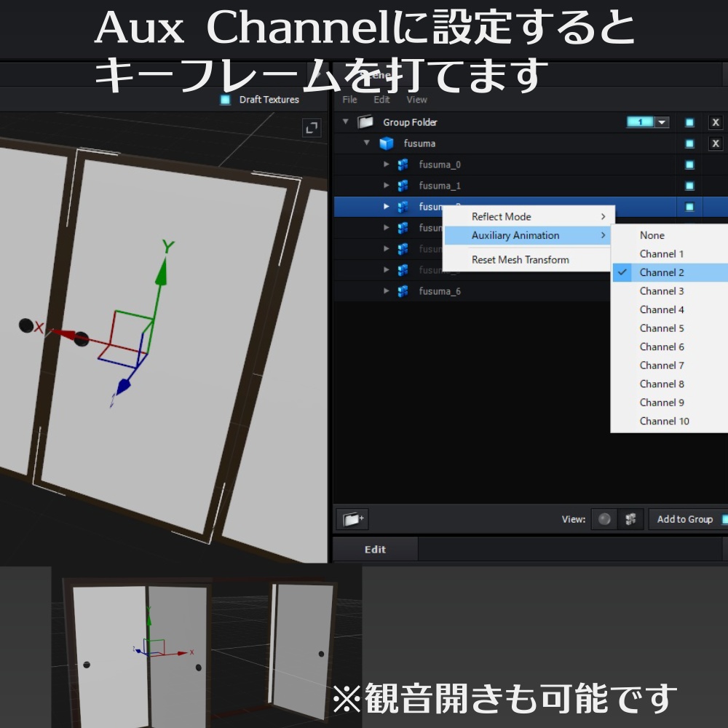The width and height of the screenshot is (728, 728).
Task: Select Channel 10
Action: point(670,421)
